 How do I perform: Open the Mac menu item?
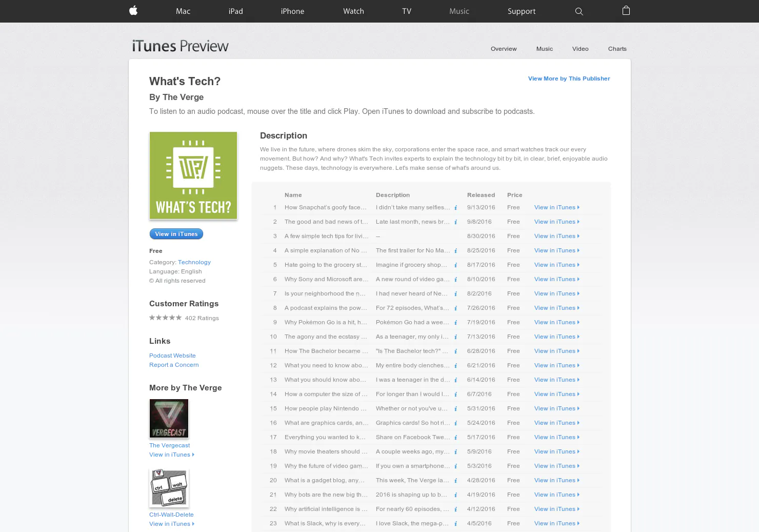click(x=183, y=11)
